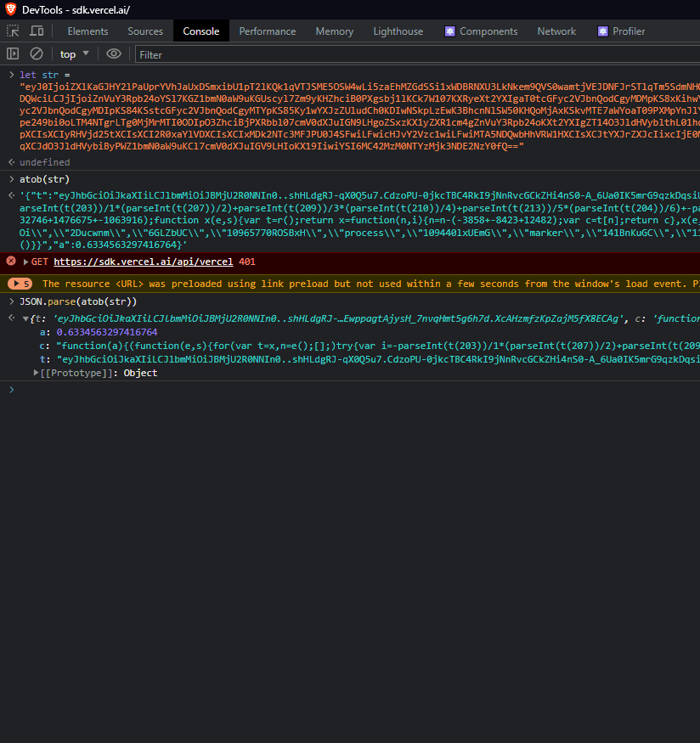The height and width of the screenshot is (743, 700).
Task: Open the top context dropdown
Action: [x=74, y=53]
